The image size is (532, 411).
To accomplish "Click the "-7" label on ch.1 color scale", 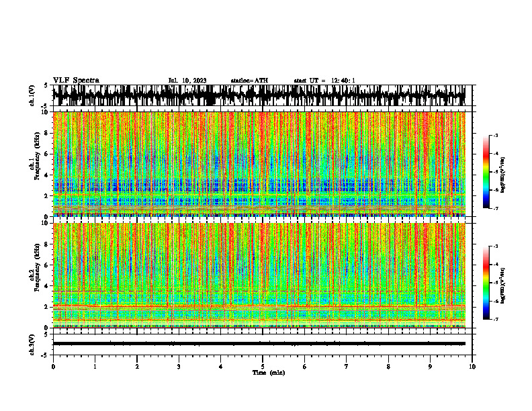I will tap(496, 208).
